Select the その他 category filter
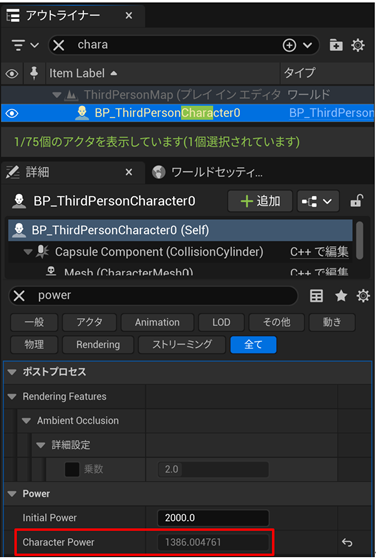This screenshot has width=376, height=558. tap(276, 322)
